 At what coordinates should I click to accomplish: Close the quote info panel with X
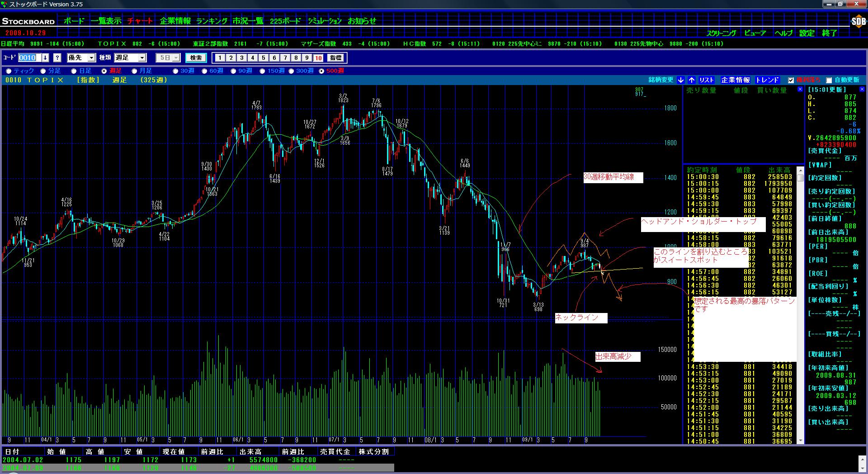[x=862, y=90]
